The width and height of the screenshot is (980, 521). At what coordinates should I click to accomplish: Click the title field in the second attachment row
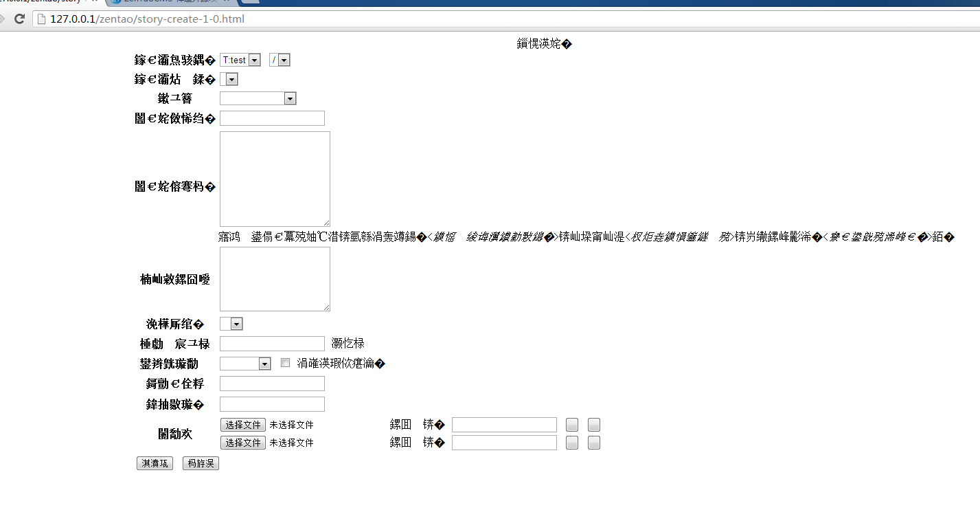504,443
